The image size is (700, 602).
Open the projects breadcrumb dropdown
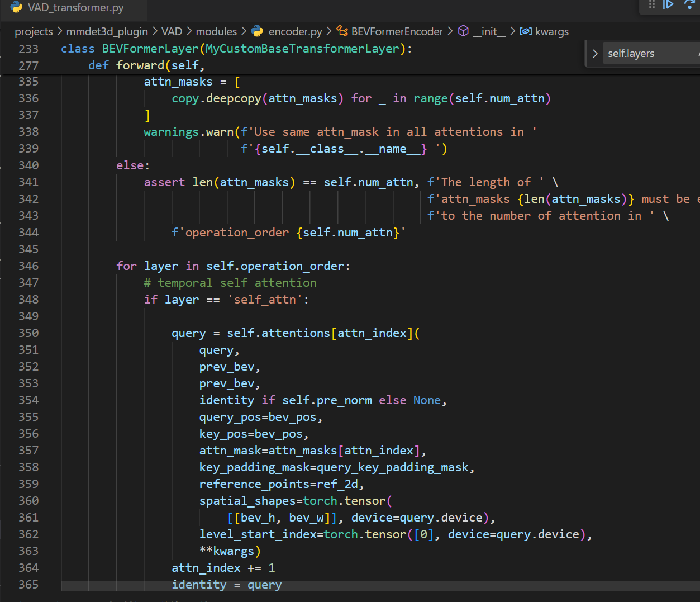(34, 31)
